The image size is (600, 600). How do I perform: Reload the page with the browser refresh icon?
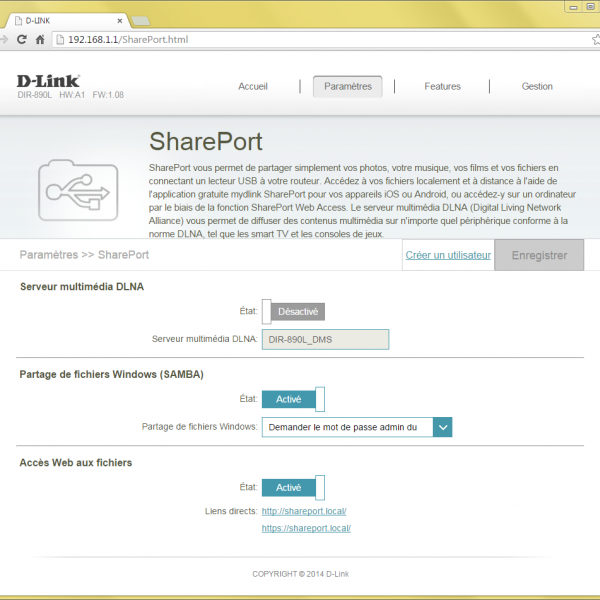point(22,40)
